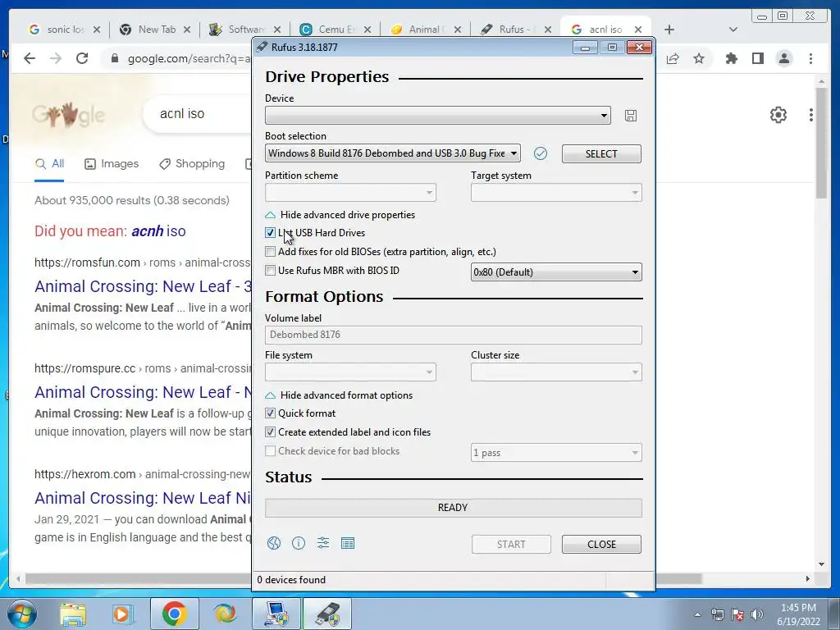Viewport: 840px width, 630px height.
Task: Open the Boot selection dropdown
Action: tap(392, 153)
